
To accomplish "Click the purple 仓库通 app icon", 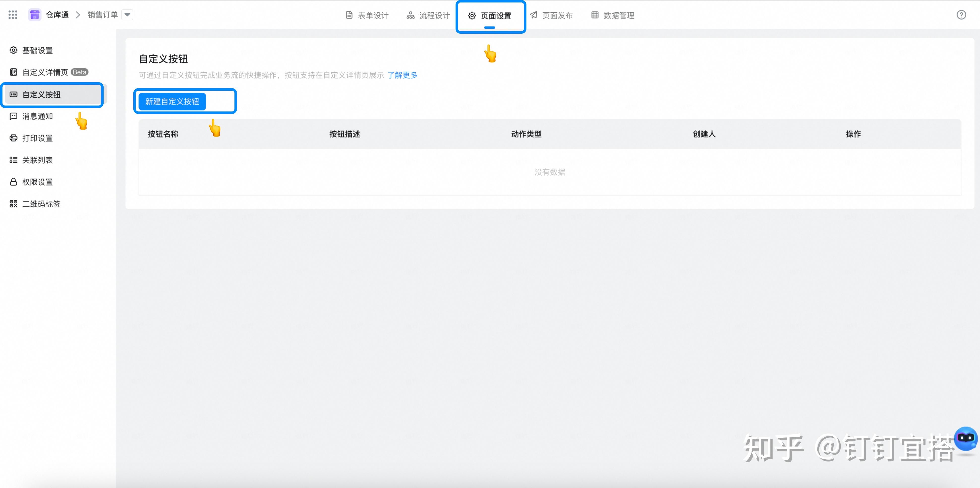I will 35,15.
